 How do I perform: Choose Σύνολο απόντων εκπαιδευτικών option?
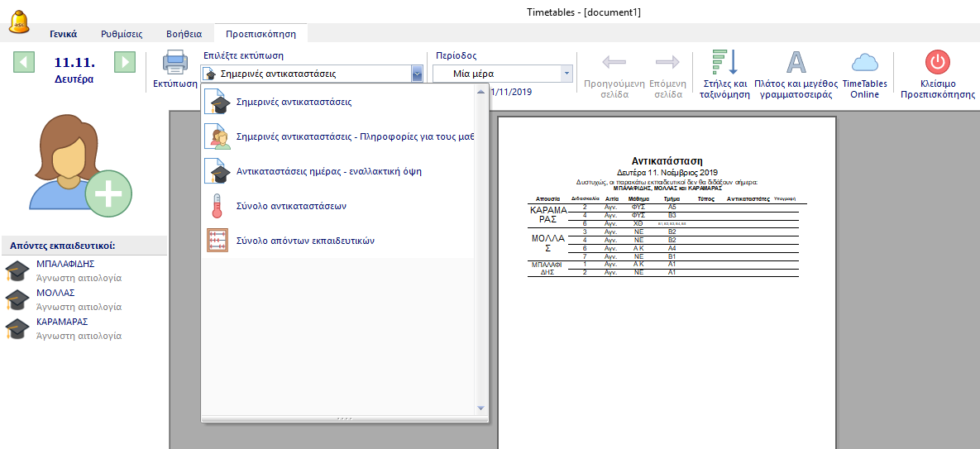(337, 241)
